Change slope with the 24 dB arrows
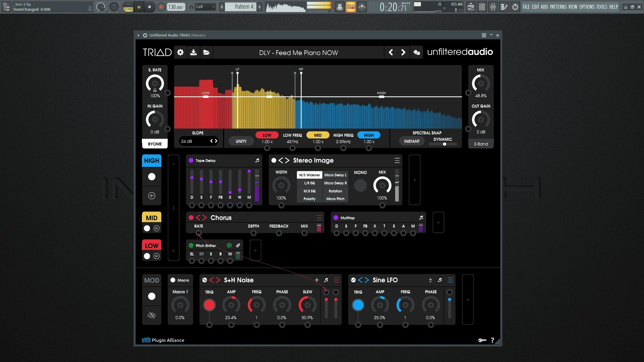This screenshot has height=362, width=644. point(214,141)
